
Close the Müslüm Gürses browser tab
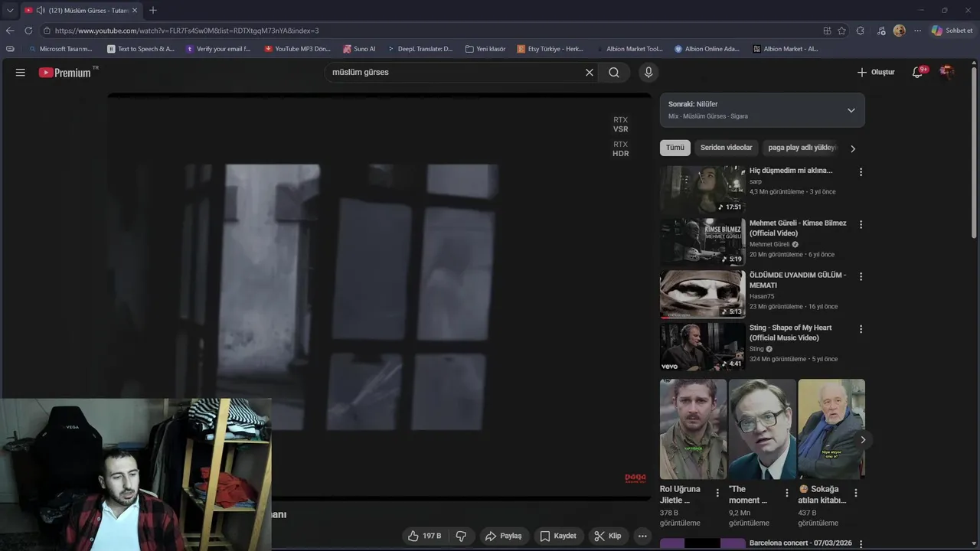tap(135, 10)
